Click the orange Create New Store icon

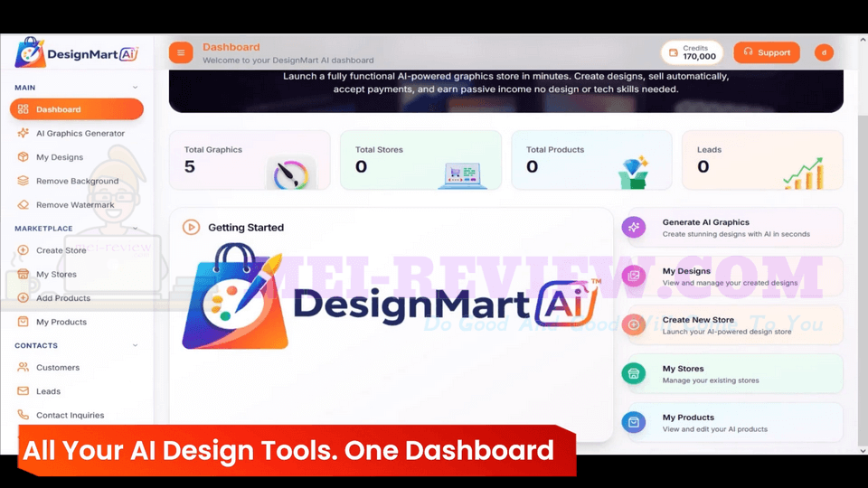634,324
